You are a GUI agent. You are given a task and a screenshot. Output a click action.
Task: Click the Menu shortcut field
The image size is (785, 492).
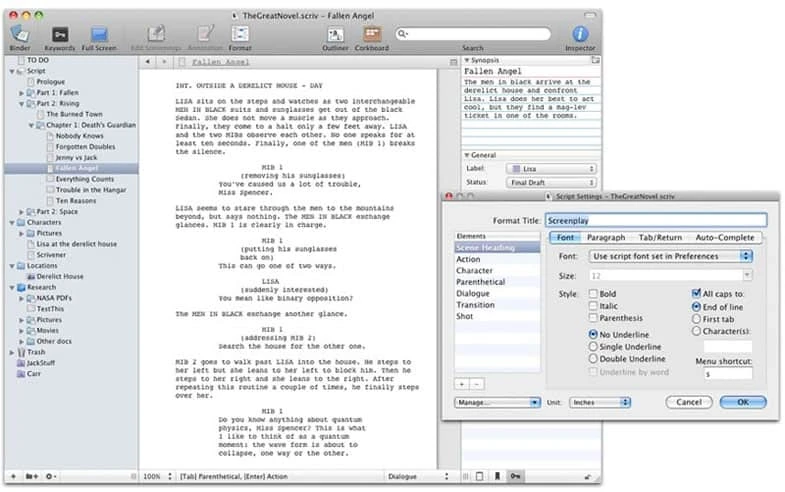728,374
